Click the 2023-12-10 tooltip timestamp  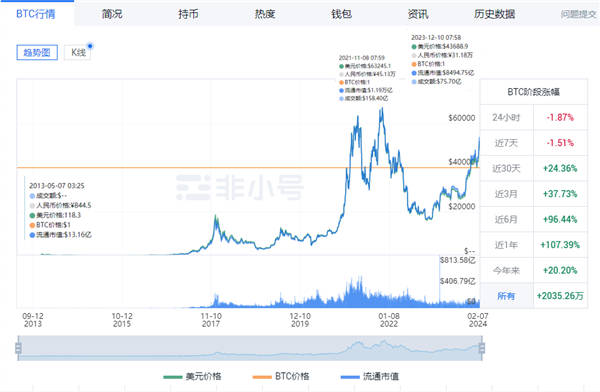tap(436, 38)
